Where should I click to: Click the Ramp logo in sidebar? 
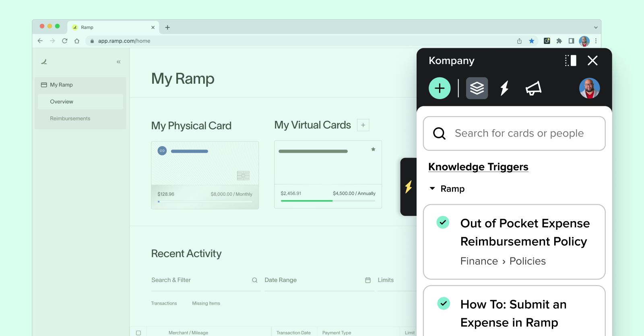(x=44, y=62)
